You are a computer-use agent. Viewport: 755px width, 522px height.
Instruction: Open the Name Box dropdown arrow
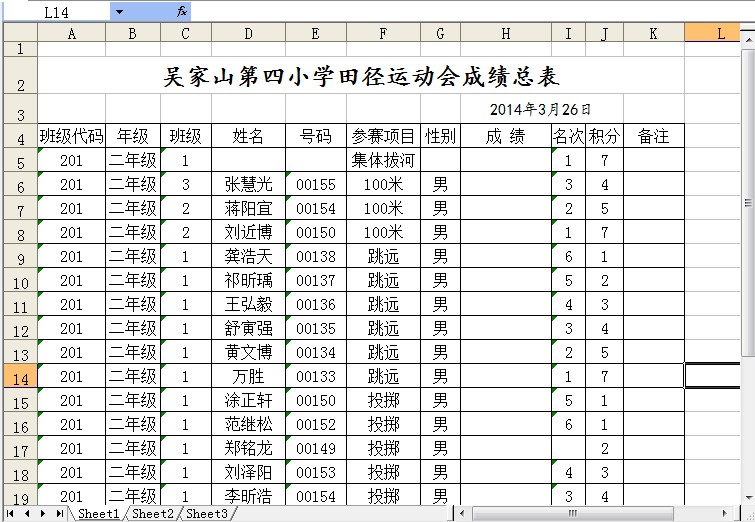tap(119, 11)
